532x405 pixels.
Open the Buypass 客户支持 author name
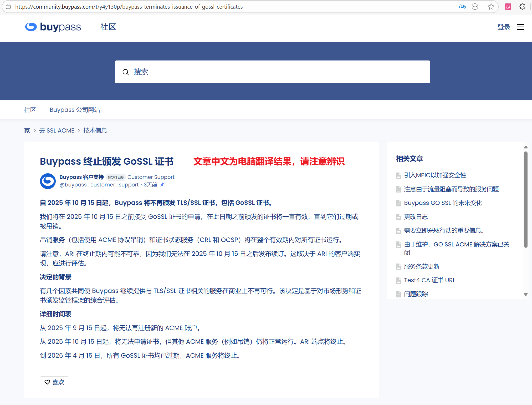[x=82, y=177]
